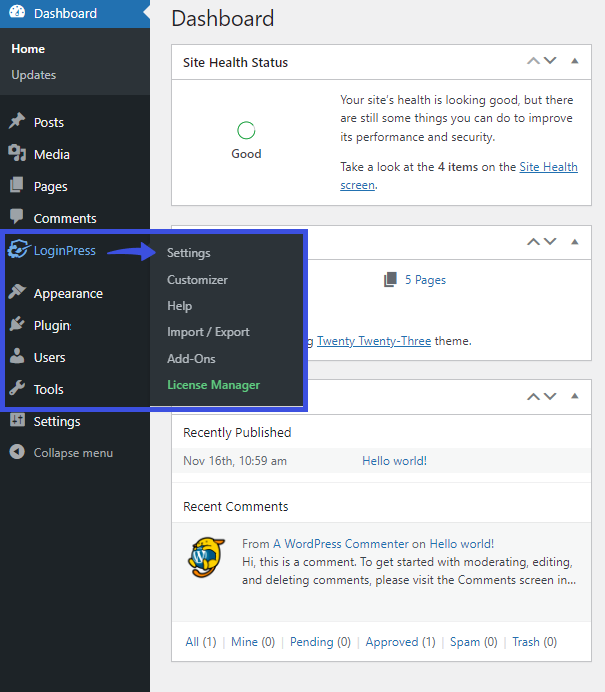This screenshot has height=692, width=605.
Task: Move the Recently Published widget down
Action: 550,396
